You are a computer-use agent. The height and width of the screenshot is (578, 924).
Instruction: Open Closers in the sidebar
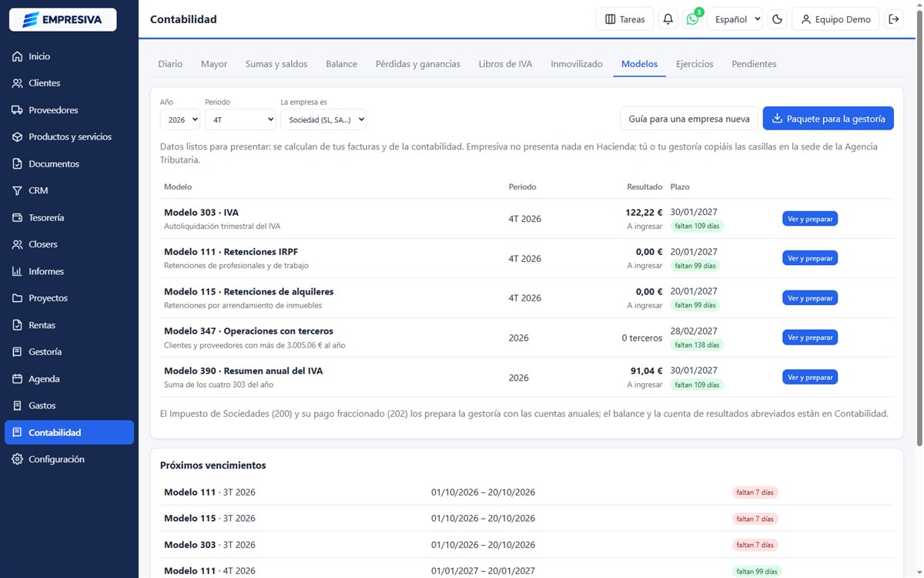69,244
